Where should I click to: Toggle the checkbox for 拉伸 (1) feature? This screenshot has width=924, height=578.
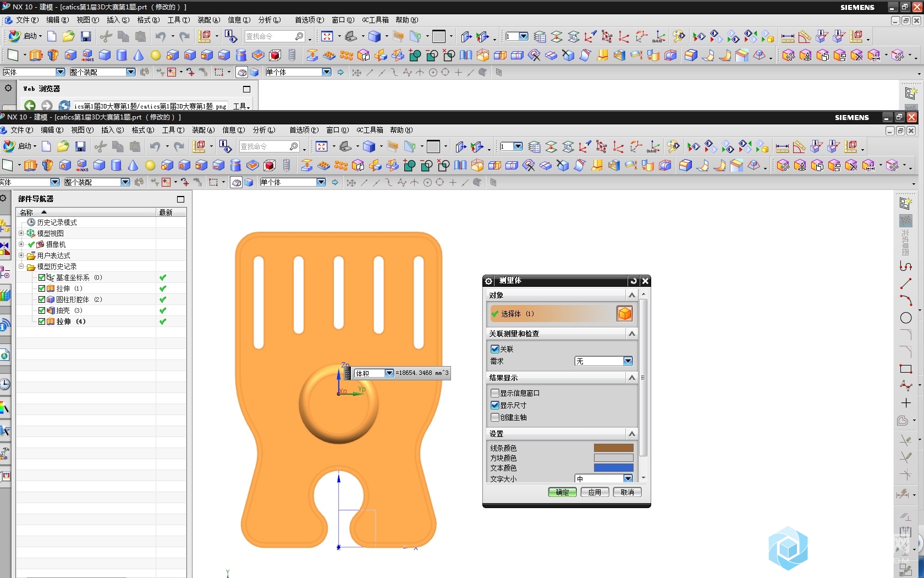coord(42,288)
